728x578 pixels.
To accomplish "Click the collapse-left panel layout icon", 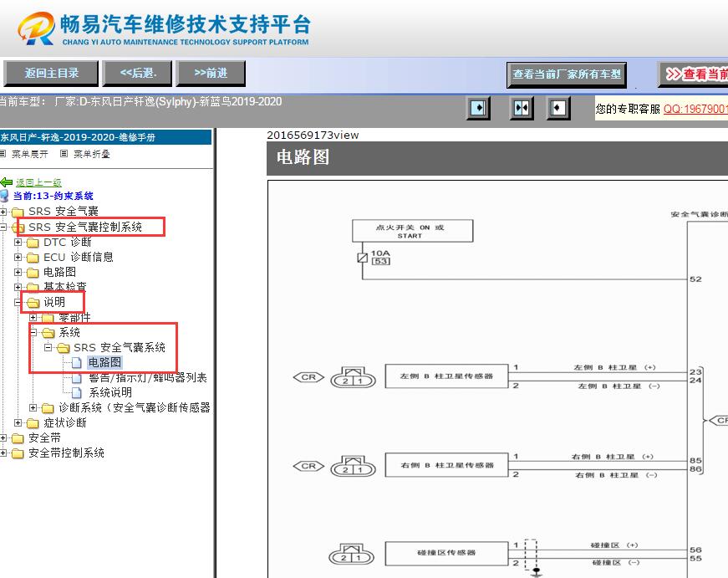I will (558, 108).
